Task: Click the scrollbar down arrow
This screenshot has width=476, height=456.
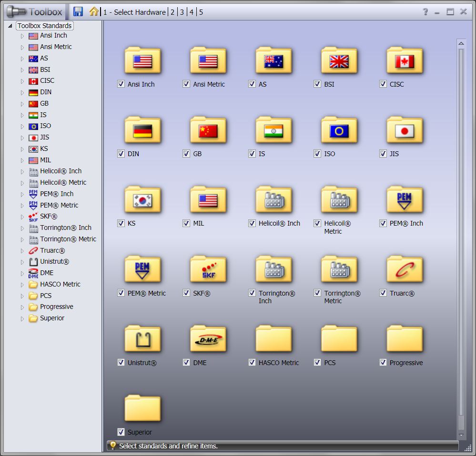Action: 461,436
